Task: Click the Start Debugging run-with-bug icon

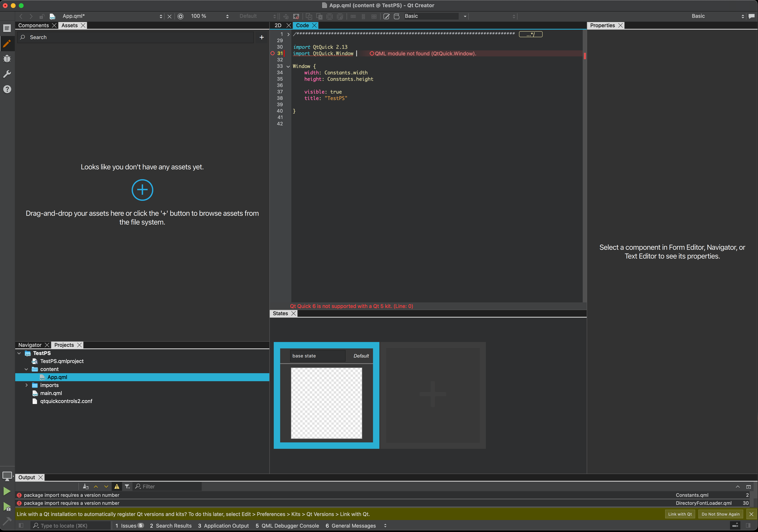Action: (7, 507)
